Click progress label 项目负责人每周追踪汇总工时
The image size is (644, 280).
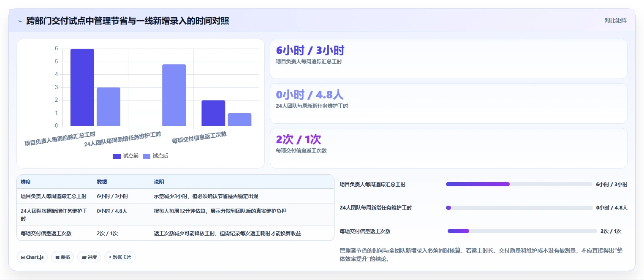coord(372,185)
